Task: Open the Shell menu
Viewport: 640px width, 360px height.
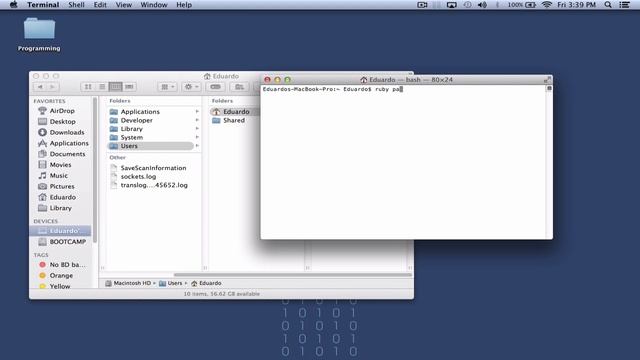Action: [x=76, y=5]
